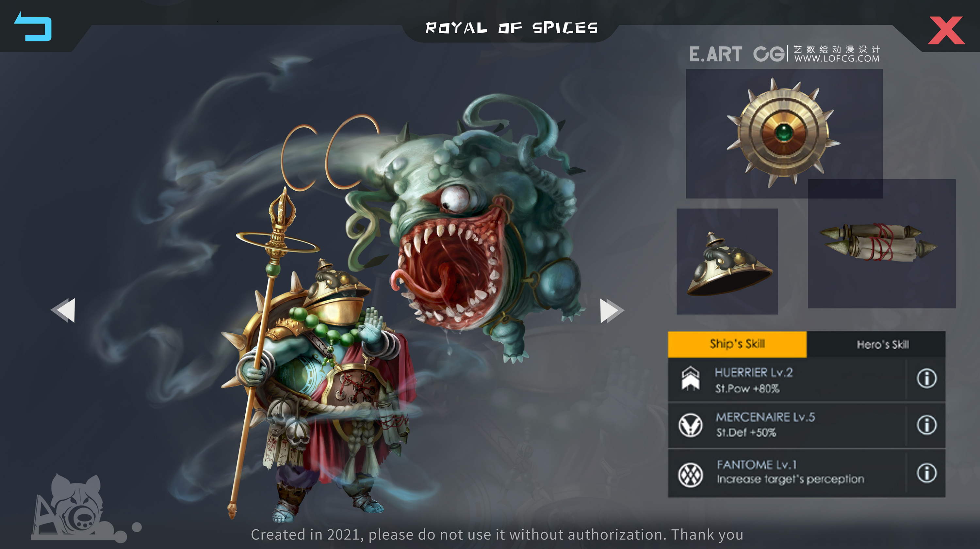Select the bound scrolls item thumbnail
980x549 pixels.
click(x=882, y=244)
